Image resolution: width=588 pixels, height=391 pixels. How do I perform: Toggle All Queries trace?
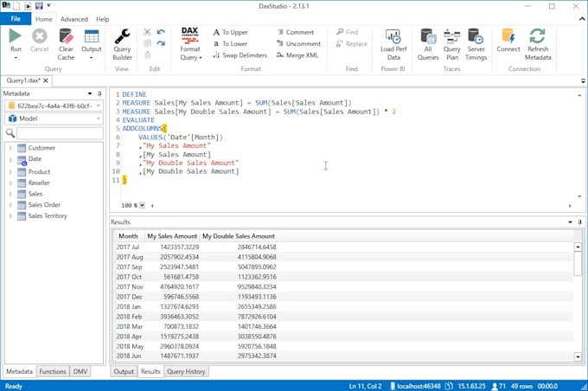coord(428,44)
